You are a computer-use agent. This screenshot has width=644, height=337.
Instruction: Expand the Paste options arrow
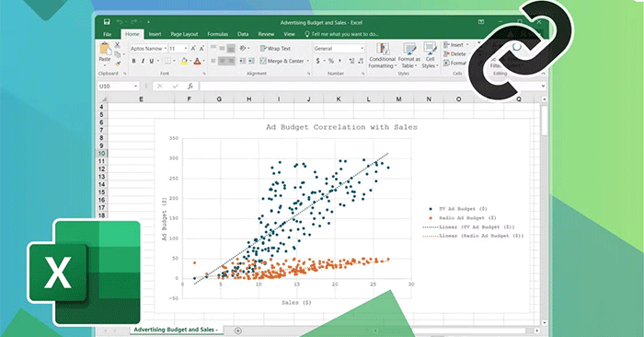point(105,65)
